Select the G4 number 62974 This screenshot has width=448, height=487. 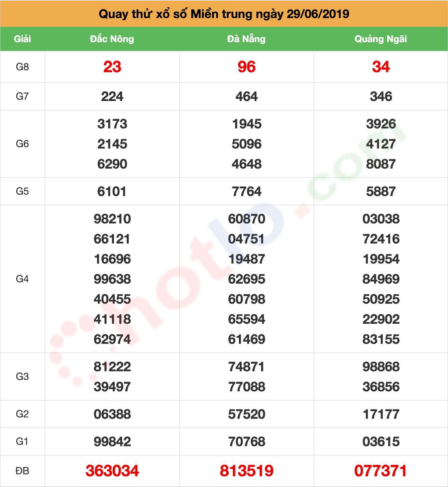(x=112, y=339)
